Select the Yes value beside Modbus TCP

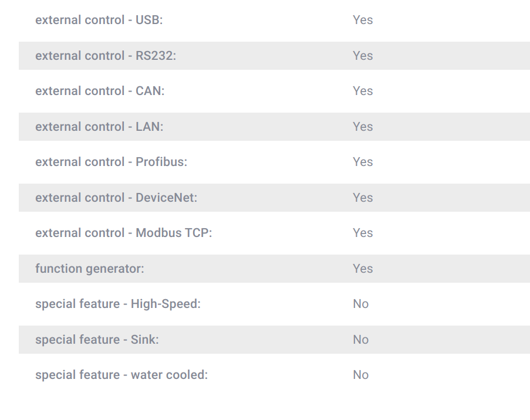coord(363,233)
